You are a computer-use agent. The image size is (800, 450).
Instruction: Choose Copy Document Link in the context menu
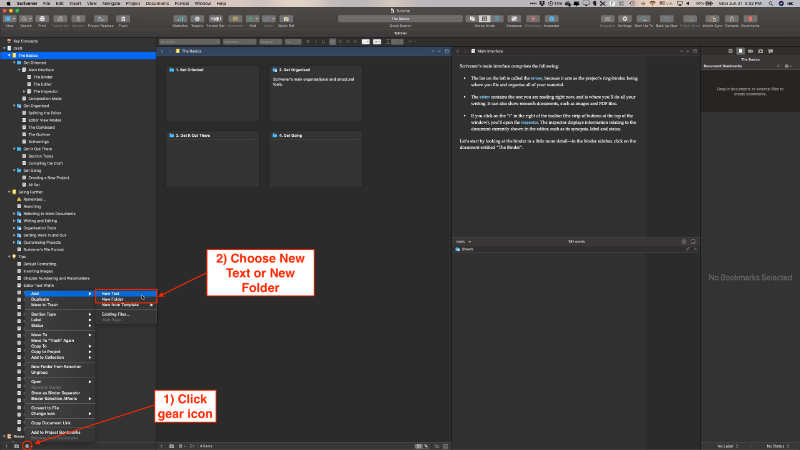pyautogui.click(x=60, y=423)
